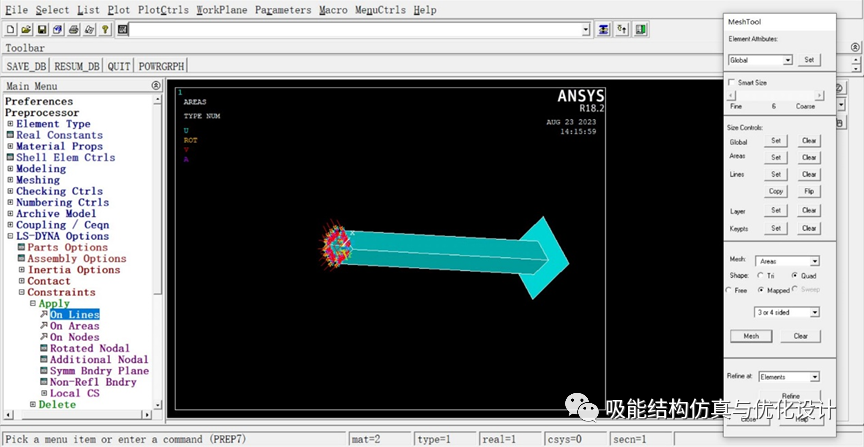
Task: Expand the Material Props tree node
Action: click(x=10, y=147)
